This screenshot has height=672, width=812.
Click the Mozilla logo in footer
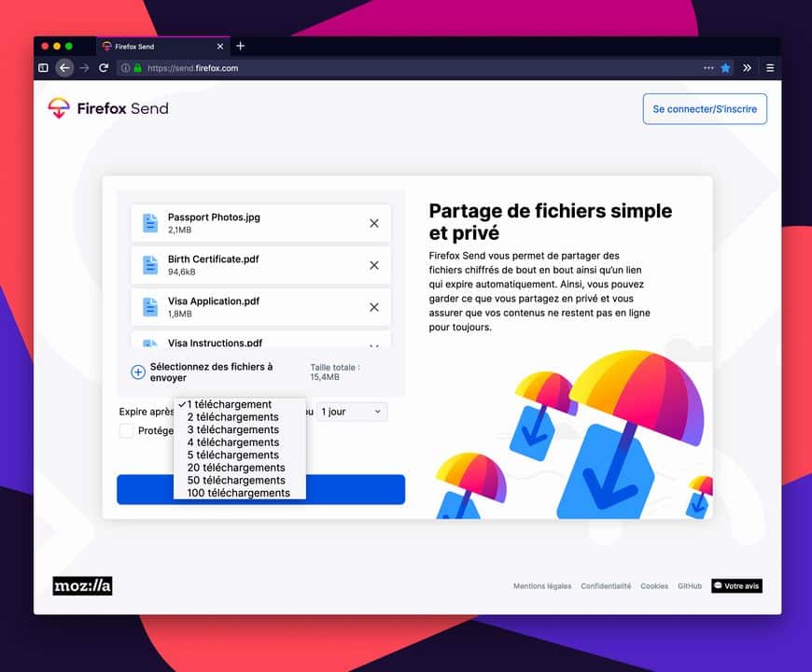tap(82, 585)
